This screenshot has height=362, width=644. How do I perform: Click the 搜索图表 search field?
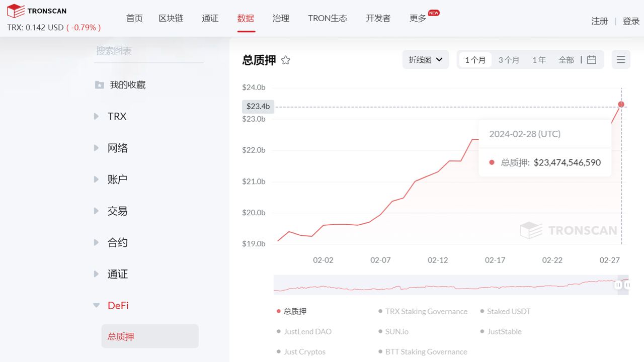click(x=148, y=51)
